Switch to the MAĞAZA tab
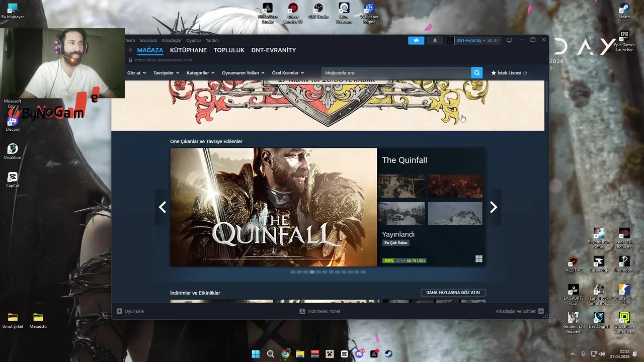This screenshot has width=644, height=362. (150, 50)
